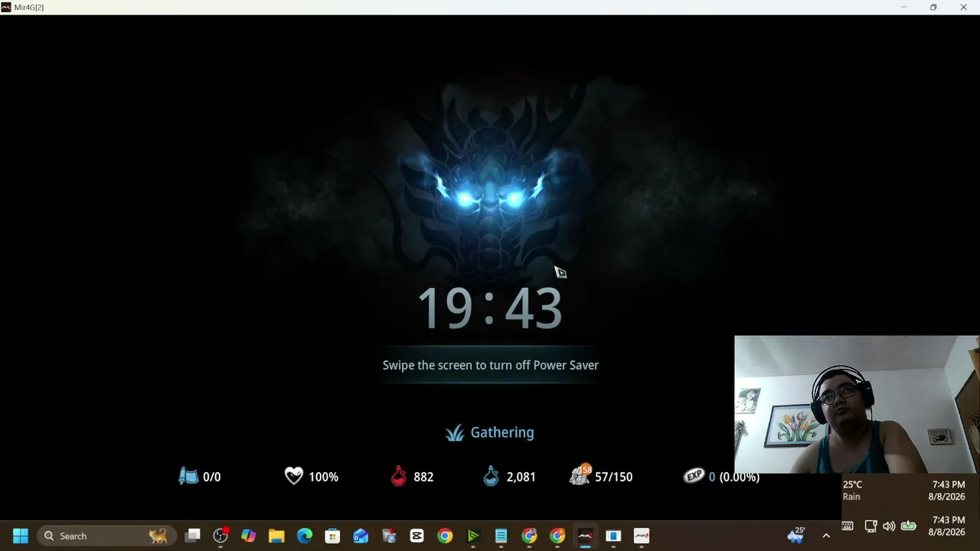This screenshot has height=551, width=980.
Task: Click the volume speaker tray icon
Action: [889, 526]
